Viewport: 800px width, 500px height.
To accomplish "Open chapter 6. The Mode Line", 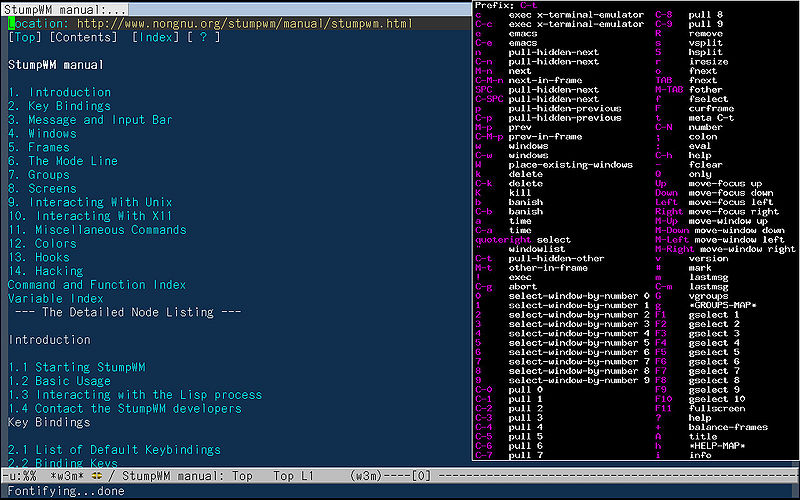I will pos(63,161).
